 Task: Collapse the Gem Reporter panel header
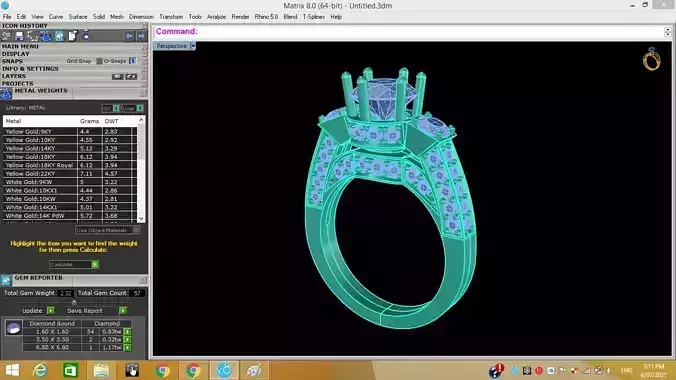(38, 278)
